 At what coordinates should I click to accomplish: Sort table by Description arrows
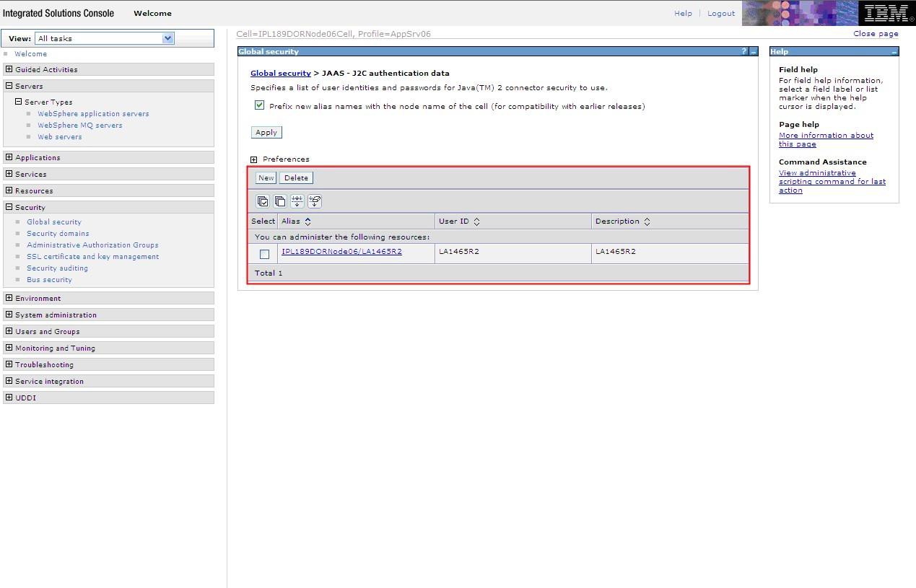tap(647, 221)
